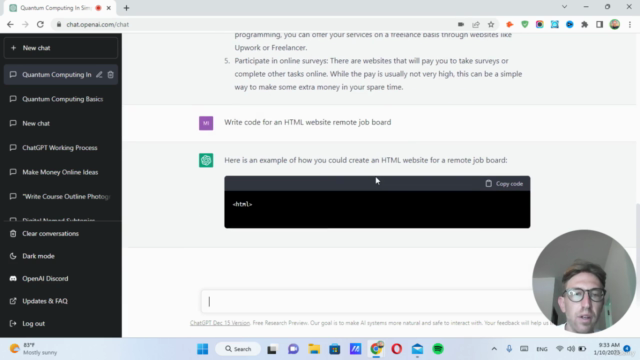Click the user prompt about HTML job board

[x=307, y=122]
